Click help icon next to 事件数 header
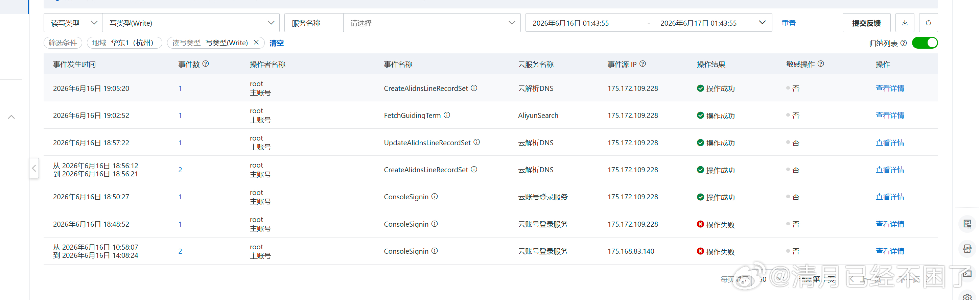 (206, 64)
